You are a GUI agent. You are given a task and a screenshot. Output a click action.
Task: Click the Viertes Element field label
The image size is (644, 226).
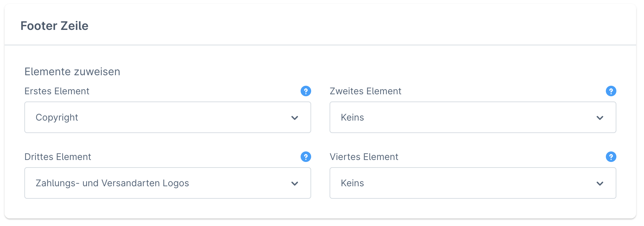pos(364,157)
